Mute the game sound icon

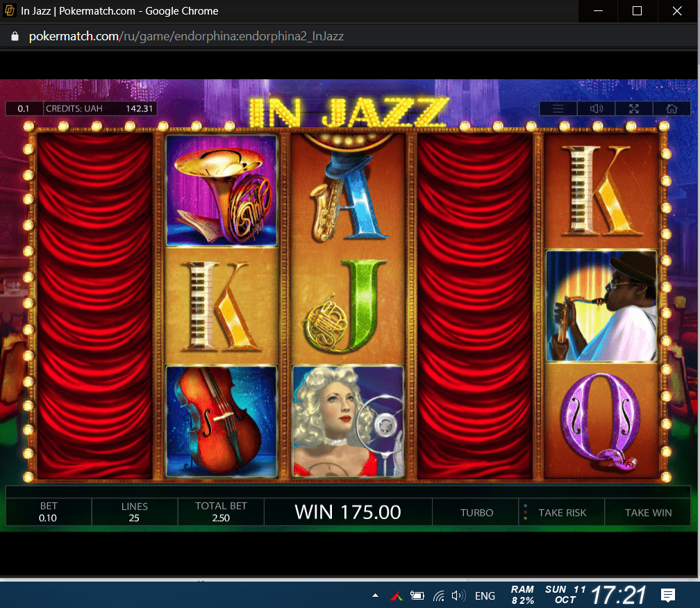pyautogui.click(x=596, y=108)
